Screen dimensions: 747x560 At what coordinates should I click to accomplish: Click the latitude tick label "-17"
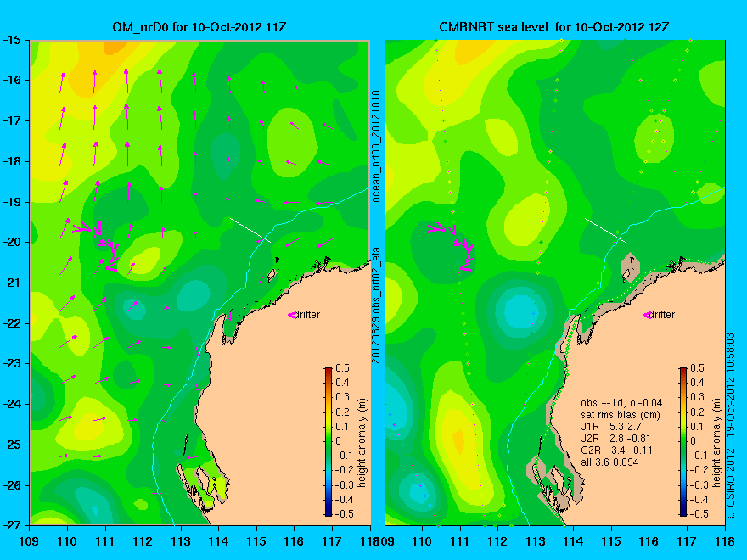pyautogui.click(x=12, y=121)
